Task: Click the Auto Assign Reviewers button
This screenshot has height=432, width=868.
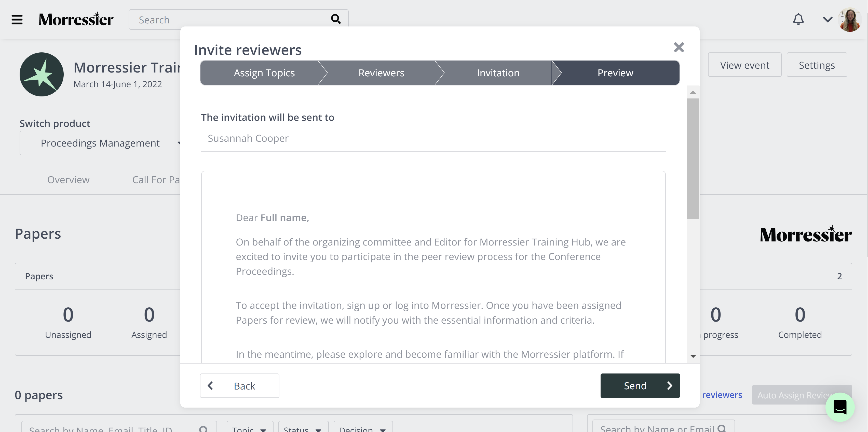Action: [802, 395]
